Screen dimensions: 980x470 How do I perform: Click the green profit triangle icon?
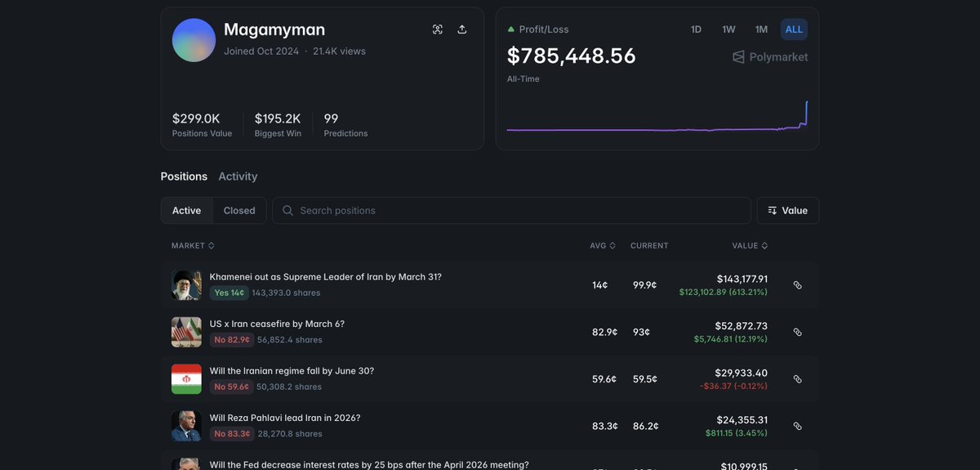pos(511,29)
